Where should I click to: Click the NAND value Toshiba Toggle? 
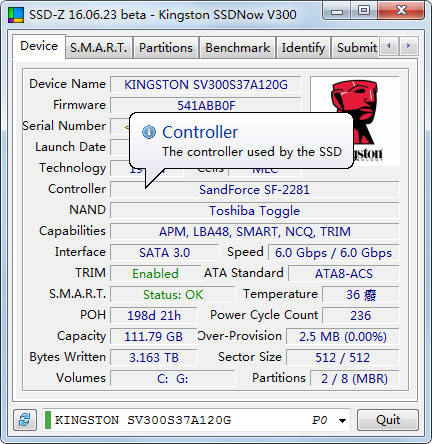pos(254,211)
